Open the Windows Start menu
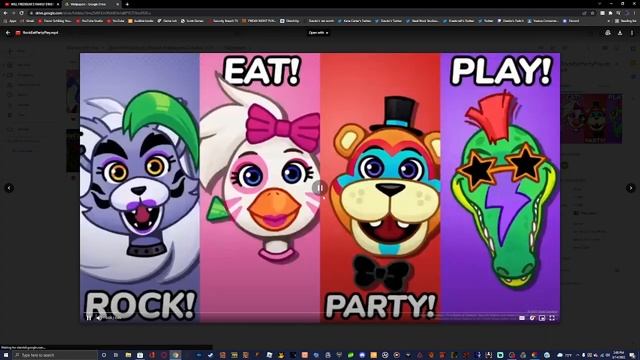The image size is (640, 360). click(x=6, y=355)
